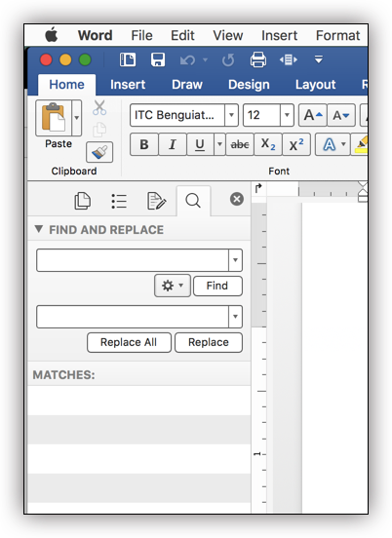
Task: Switch to the Home ribbon tab
Action: tap(66, 85)
